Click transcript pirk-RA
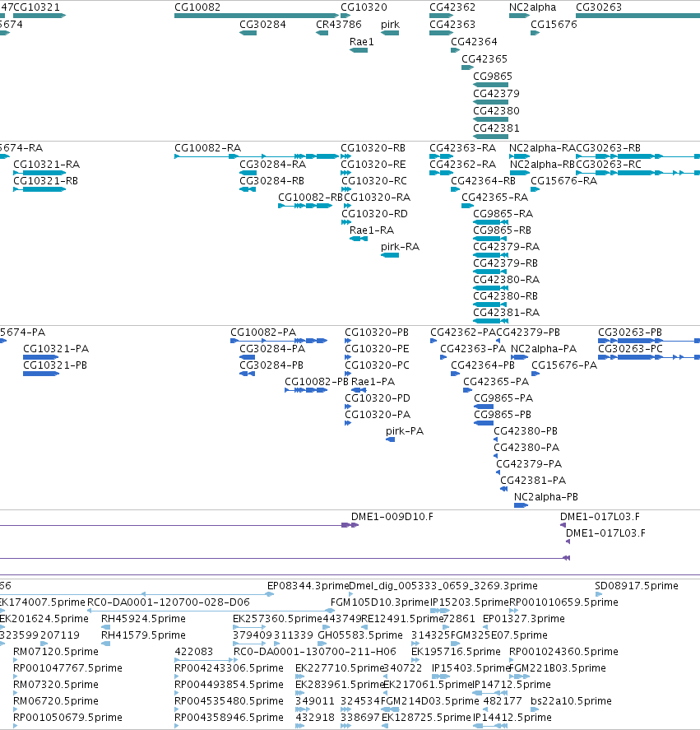 (x=390, y=255)
